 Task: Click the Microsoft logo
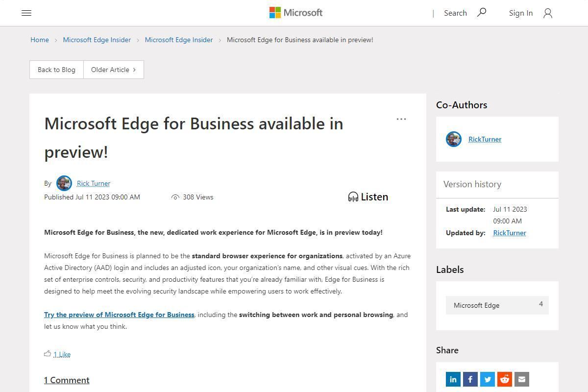click(296, 13)
